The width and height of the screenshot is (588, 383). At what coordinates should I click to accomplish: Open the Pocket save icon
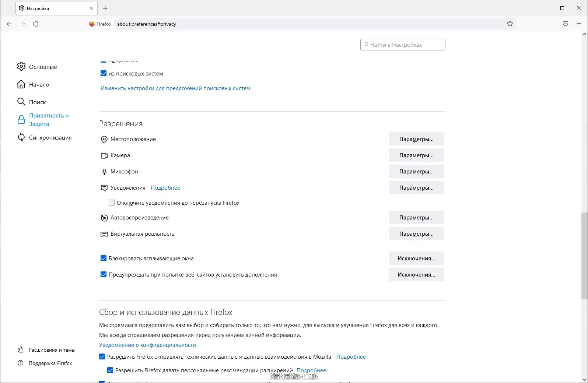point(566,24)
